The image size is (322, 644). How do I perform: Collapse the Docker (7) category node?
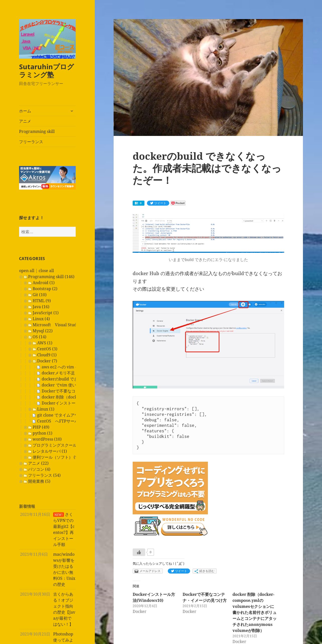click(x=30, y=361)
